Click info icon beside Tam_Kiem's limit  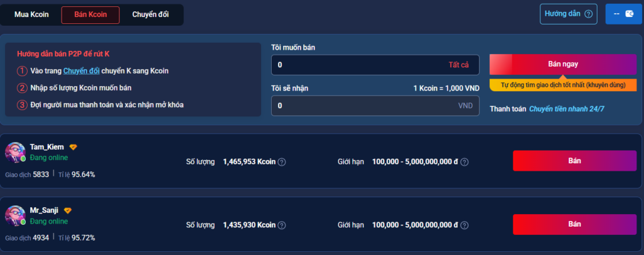pos(464,162)
